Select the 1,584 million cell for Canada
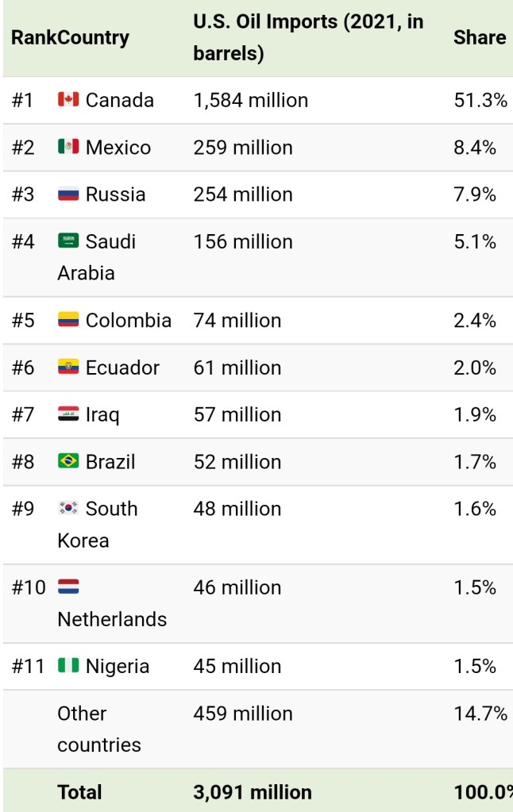The image size is (513, 812). [251, 101]
